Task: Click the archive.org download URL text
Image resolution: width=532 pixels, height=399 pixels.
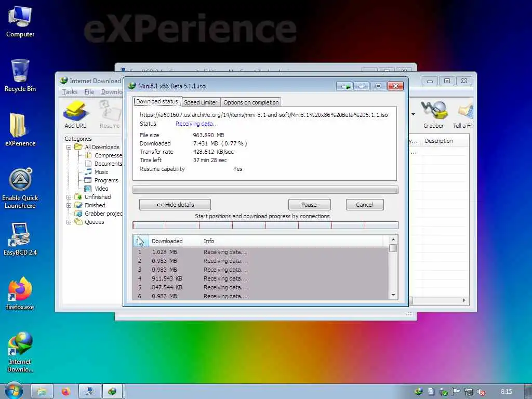Action: click(x=263, y=115)
